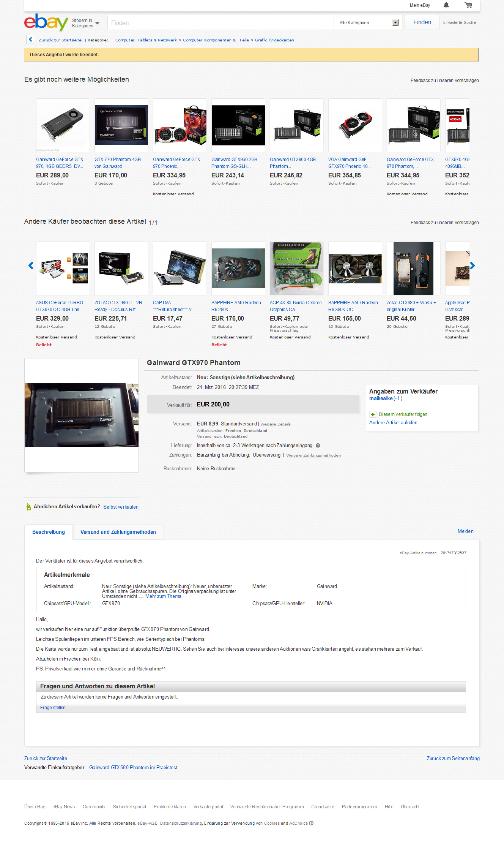Open Gainward GeForce GTX 970 EUR 289,00 thumbnail
Image resolution: width=504 pixels, height=841 pixels.
pos(63,125)
